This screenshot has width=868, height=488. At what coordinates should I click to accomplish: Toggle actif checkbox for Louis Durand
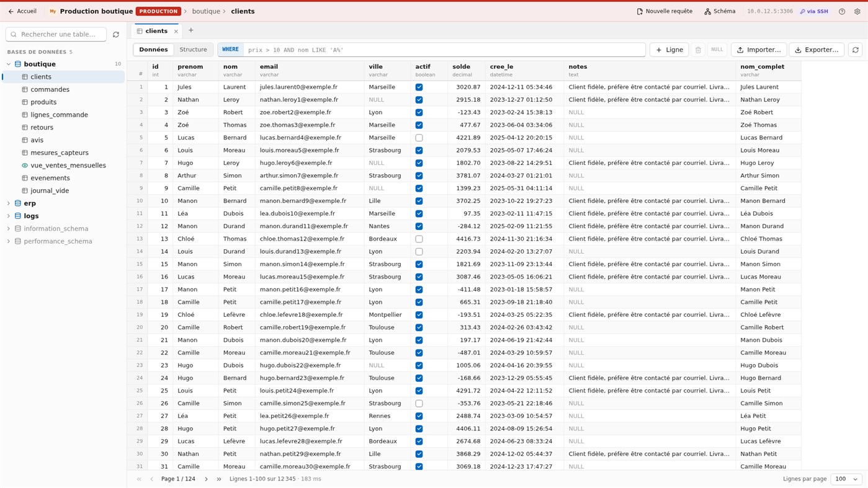pyautogui.click(x=419, y=252)
